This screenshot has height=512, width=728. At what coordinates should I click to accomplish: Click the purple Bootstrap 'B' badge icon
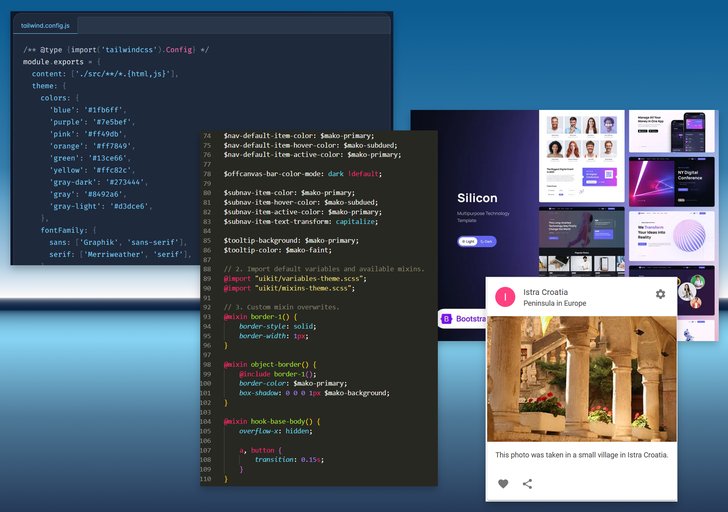click(446, 320)
